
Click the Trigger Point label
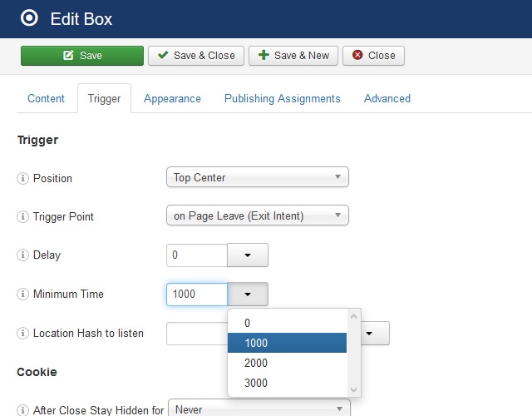pos(63,216)
